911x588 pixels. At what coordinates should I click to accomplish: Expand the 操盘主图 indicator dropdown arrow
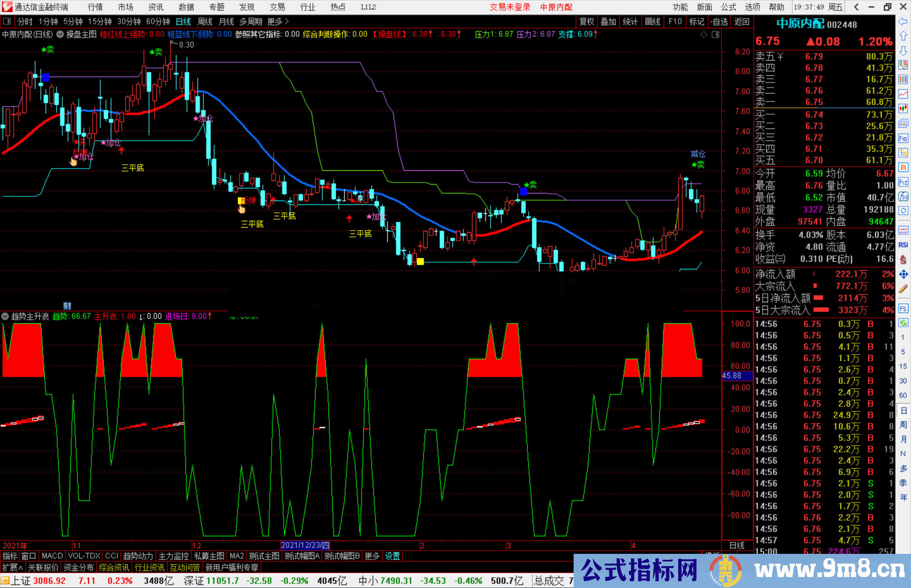point(60,35)
